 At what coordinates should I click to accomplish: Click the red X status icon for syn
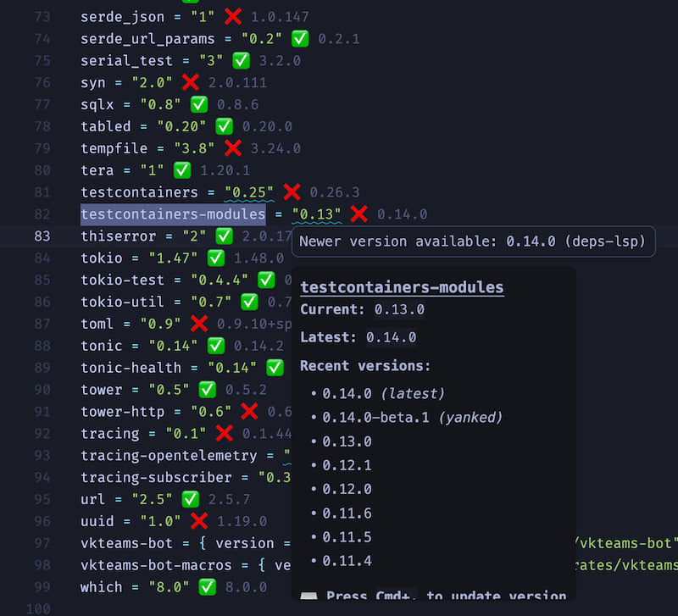190,82
